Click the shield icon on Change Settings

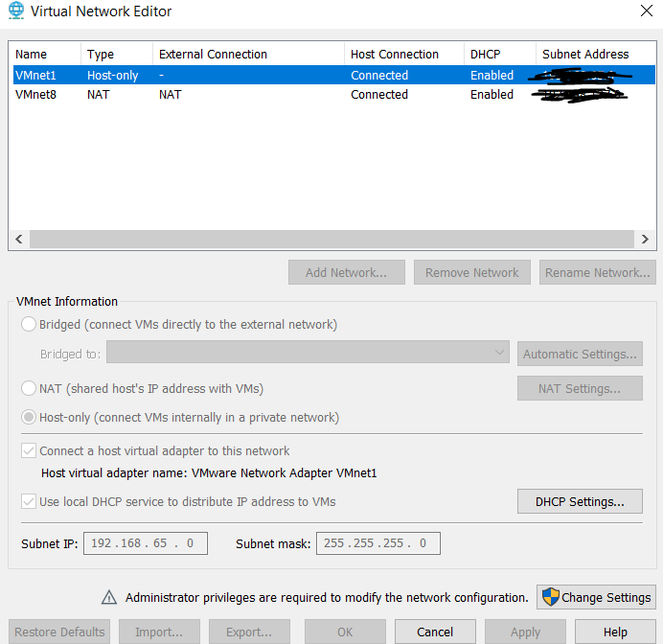click(550, 597)
